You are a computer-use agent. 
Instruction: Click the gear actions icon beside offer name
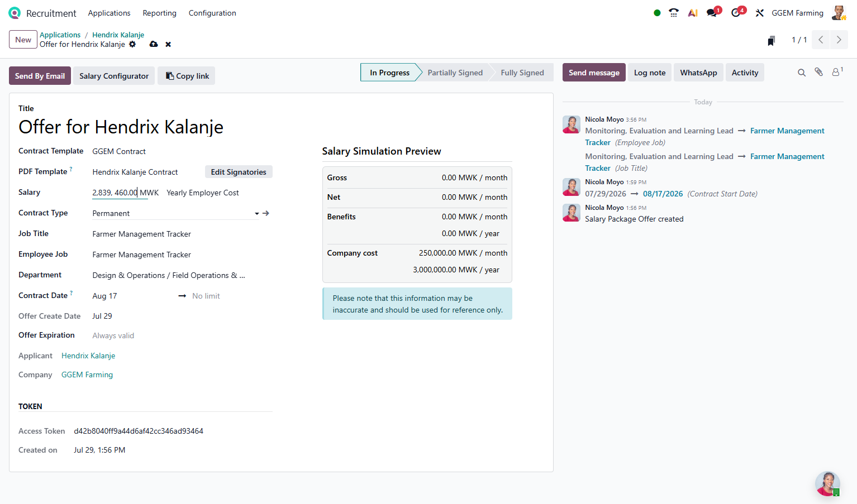(132, 44)
